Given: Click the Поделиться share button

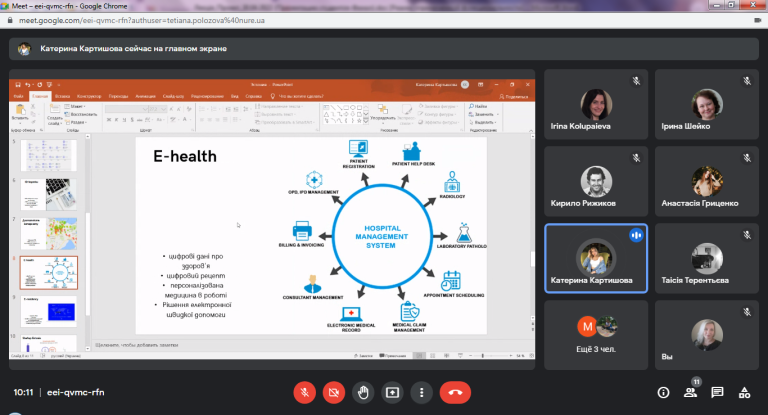Looking at the screenshot, I should 514,97.
